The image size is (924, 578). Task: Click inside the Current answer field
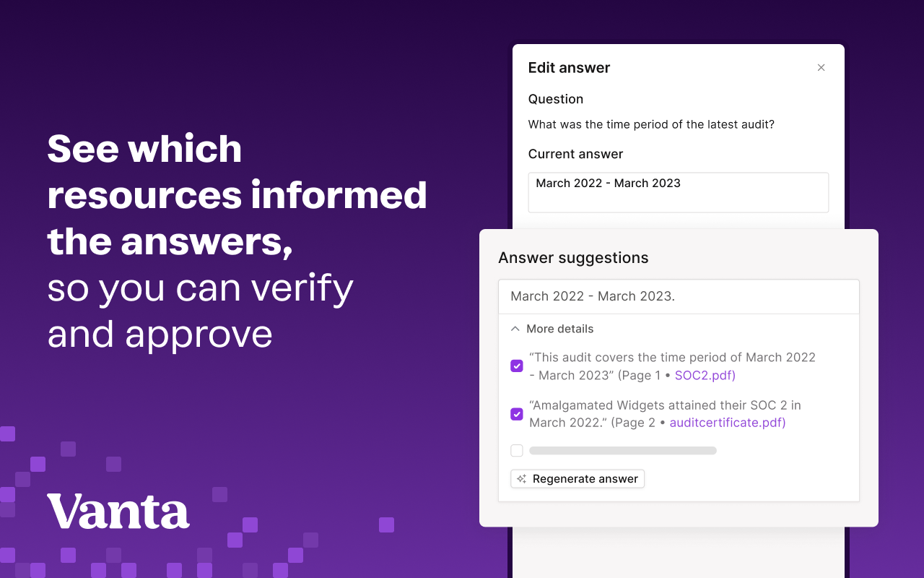(679, 192)
